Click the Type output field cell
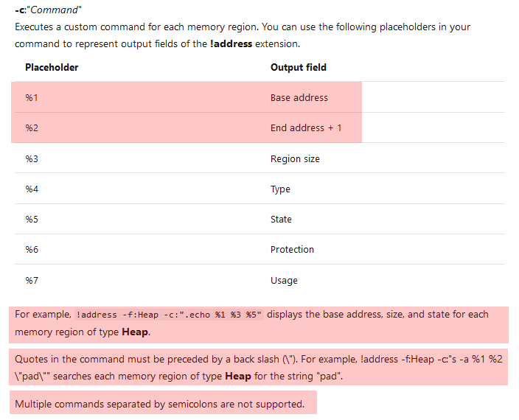519x420 pixels. (280, 189)
